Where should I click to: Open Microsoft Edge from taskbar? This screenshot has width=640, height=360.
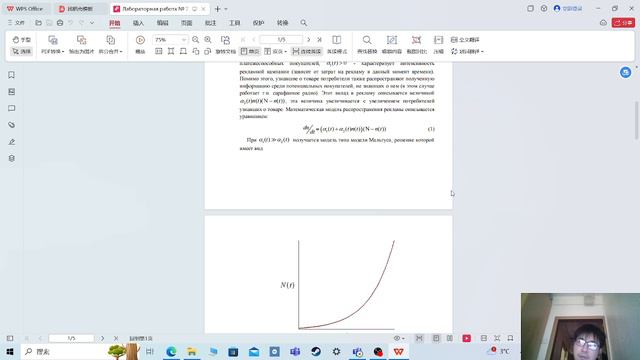pyautogui.click(x=171, y=351)
